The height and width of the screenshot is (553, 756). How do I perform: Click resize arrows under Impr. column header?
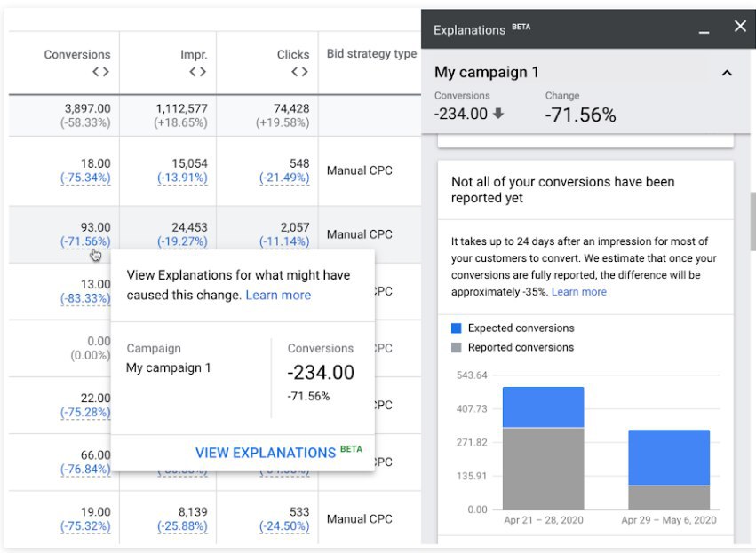click(x=197, y=72)
